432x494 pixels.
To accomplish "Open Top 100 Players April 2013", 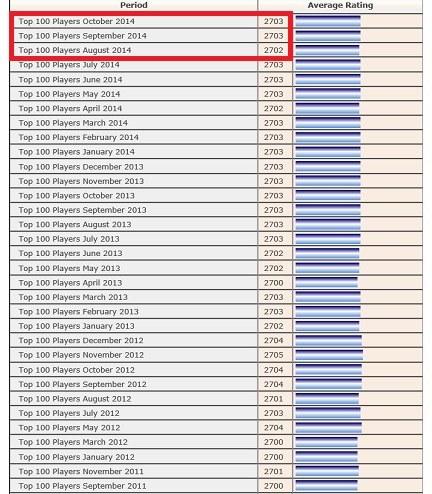I will pyautogui.click(x=70, y=283).
